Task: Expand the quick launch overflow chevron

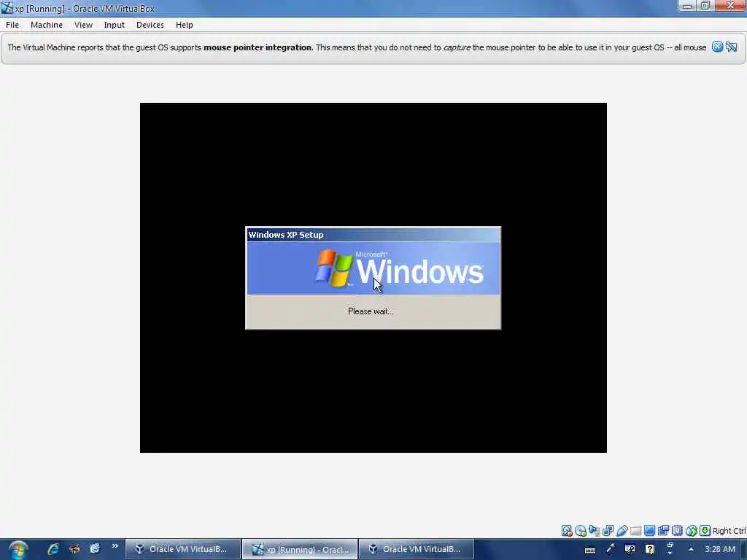Action: [x=115, y=546]
